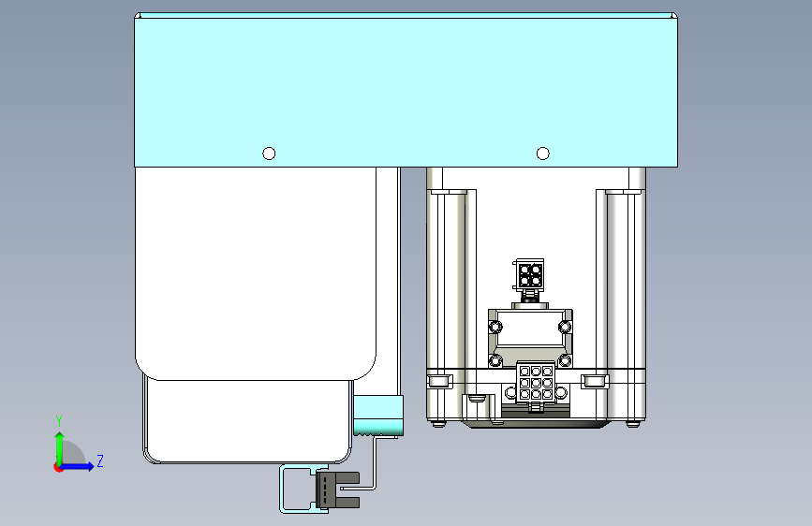The height and width of the screenshot is (526, 812).
Task: Click the blue Z axis arrow of the triad
Action: 78,466
